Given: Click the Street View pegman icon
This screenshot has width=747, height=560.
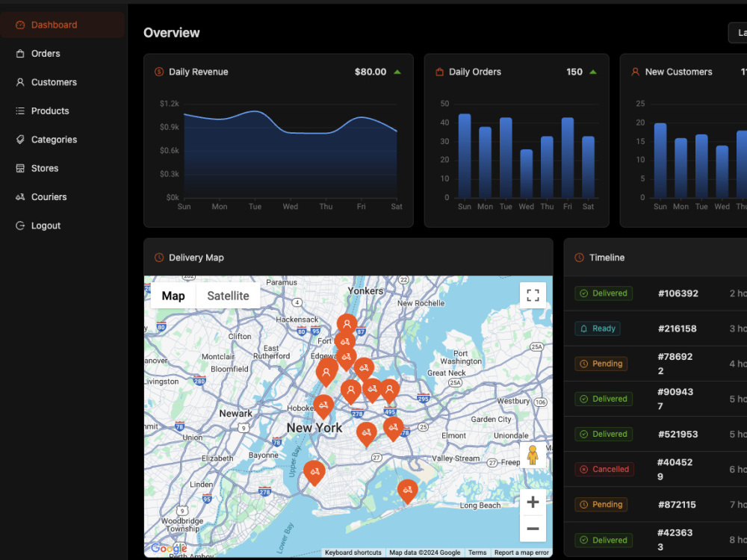Looking at the screenshot, I should tap(533, 455).
